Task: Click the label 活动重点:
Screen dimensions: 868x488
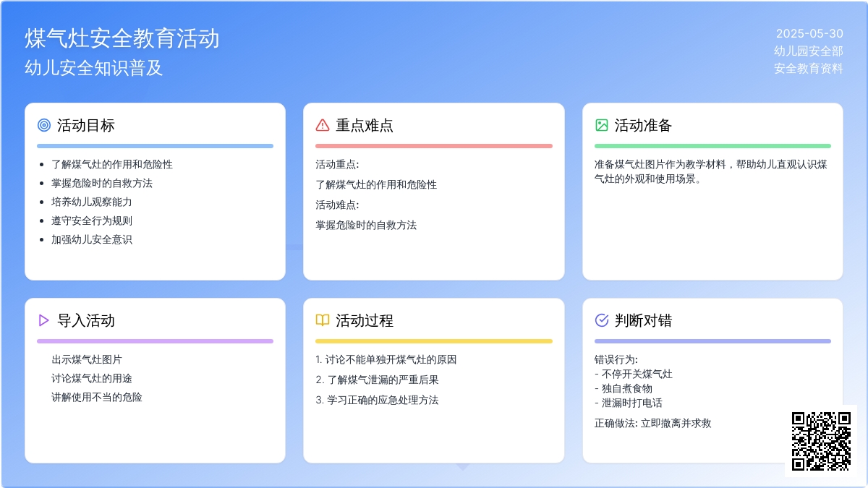Action: [x=337, y=164]
